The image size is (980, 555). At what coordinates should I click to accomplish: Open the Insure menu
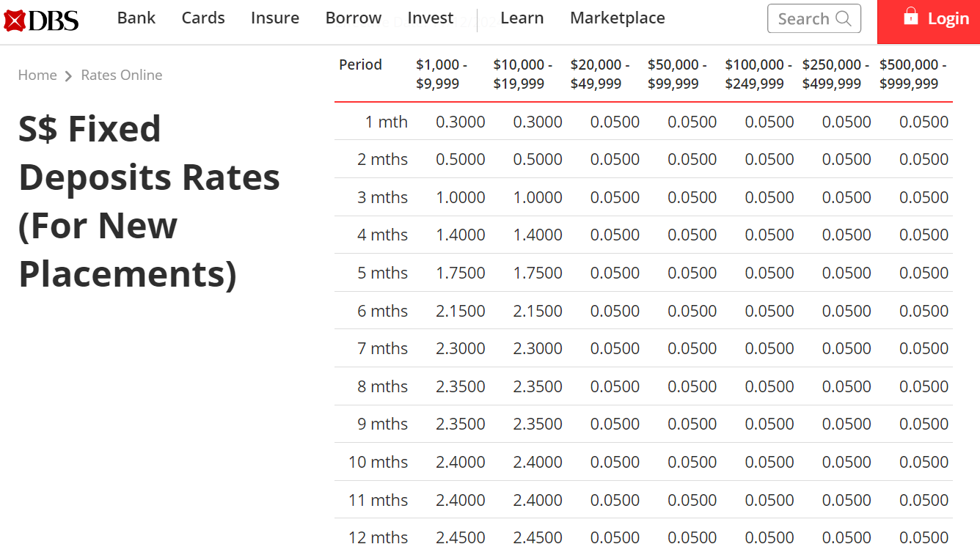coord(275,18)
